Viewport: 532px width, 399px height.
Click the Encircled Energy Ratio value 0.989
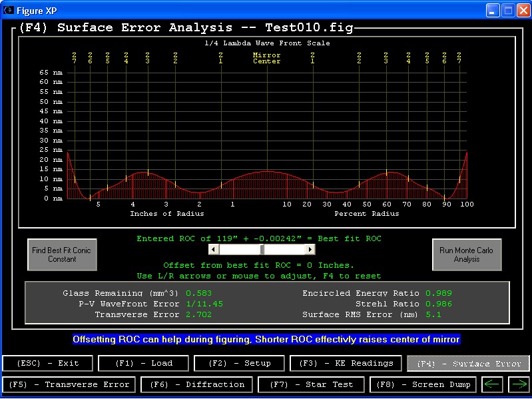439,293
